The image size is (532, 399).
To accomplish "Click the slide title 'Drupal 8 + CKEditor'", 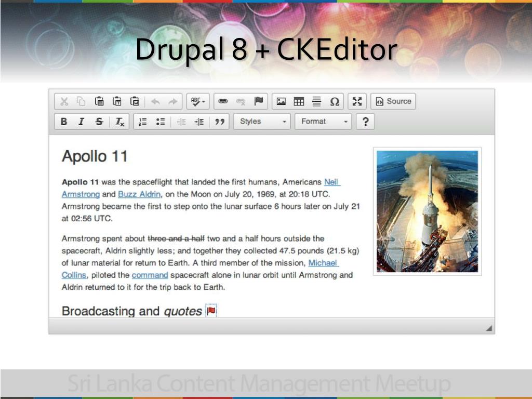I will [266, 49].
